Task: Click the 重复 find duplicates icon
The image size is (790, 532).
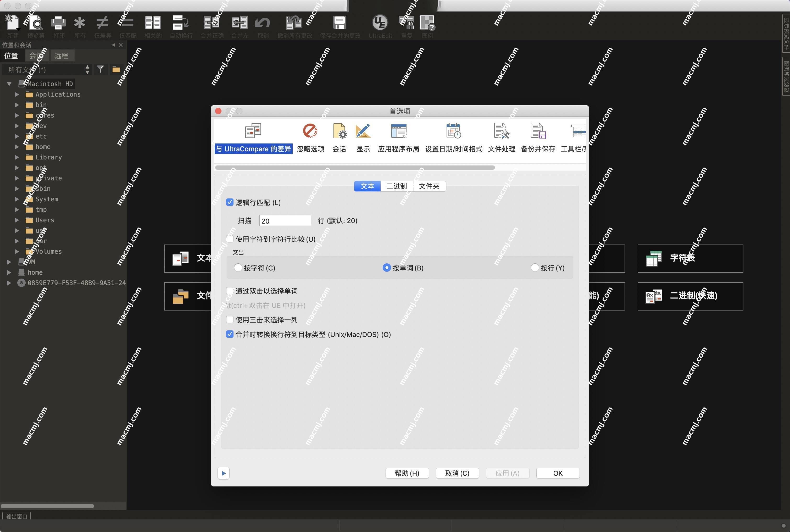Action: (406, 23)
